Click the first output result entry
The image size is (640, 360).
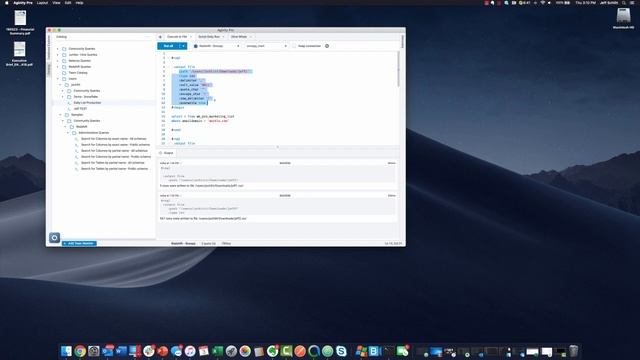click(278, 175)
